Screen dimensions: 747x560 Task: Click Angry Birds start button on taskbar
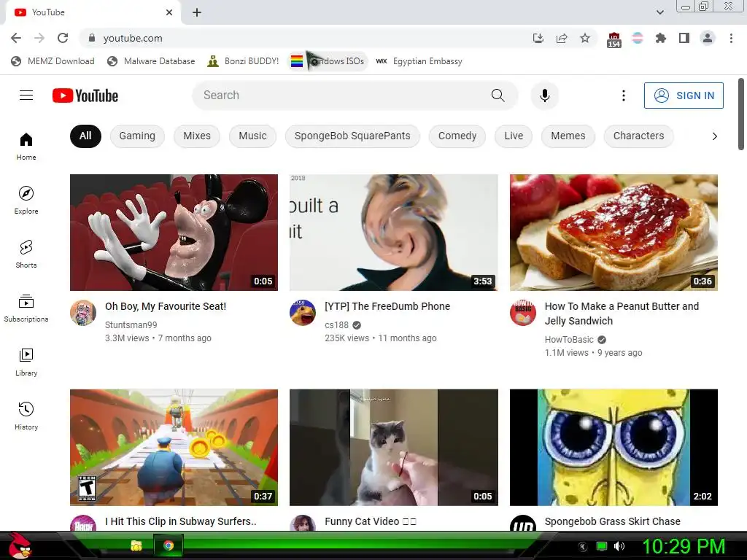pos(19,545)
